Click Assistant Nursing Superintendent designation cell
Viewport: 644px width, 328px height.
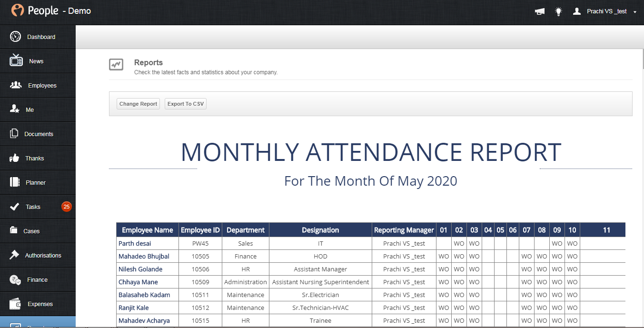320,282
